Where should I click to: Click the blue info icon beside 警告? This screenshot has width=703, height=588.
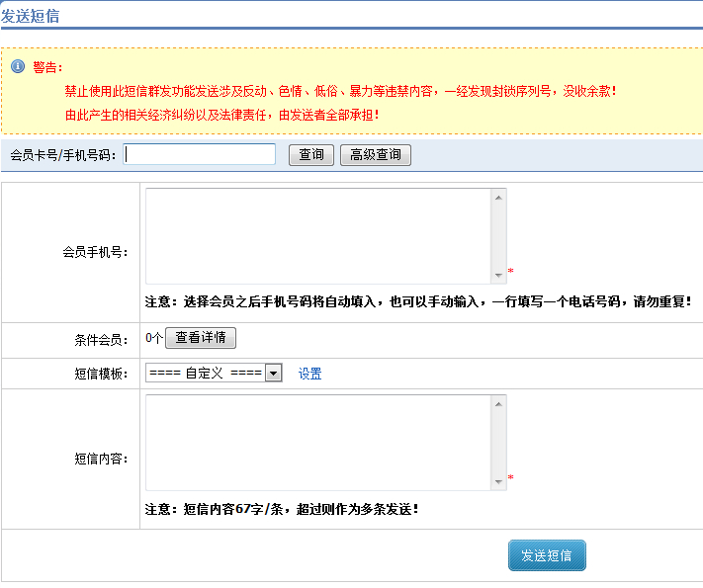click(x=17, y=66)
